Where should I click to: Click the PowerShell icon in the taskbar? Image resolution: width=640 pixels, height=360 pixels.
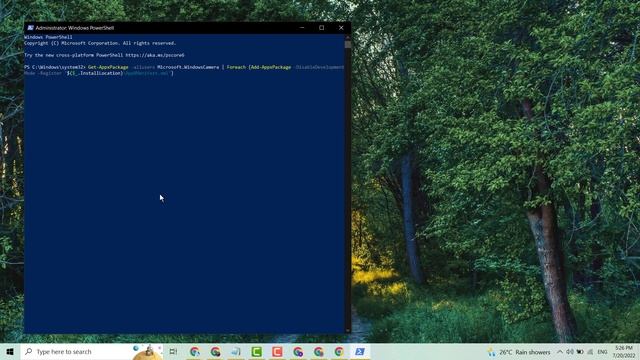(x=360, y=351)
